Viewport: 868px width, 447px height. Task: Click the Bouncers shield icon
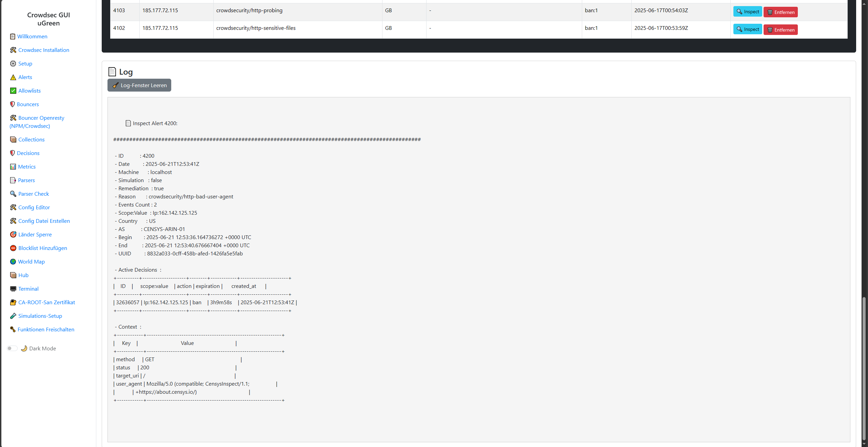point(13,104)
